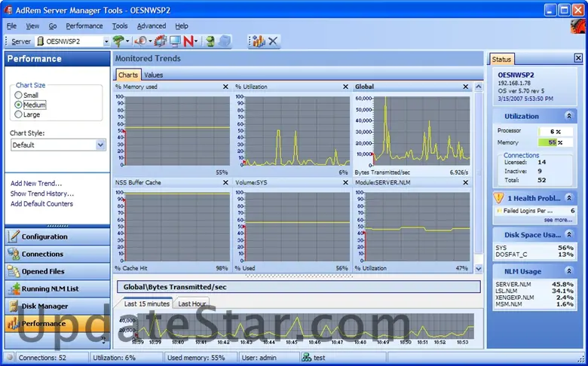
Task: Close the Global chart
Action: [465, 87]
